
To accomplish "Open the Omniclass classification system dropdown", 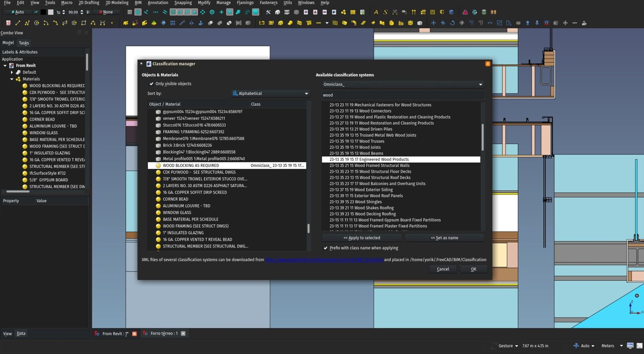I will coord(402,84).
